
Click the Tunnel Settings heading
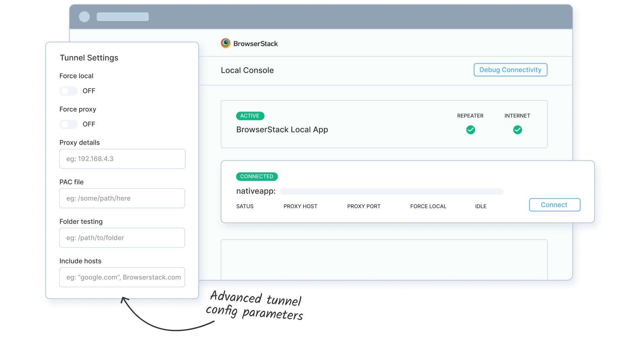coord(89,58)
